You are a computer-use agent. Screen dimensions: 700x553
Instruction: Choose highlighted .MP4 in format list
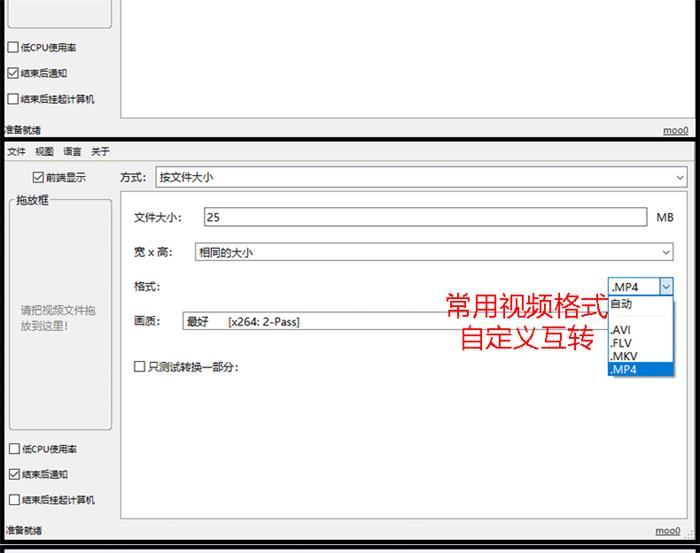point(640,369)
